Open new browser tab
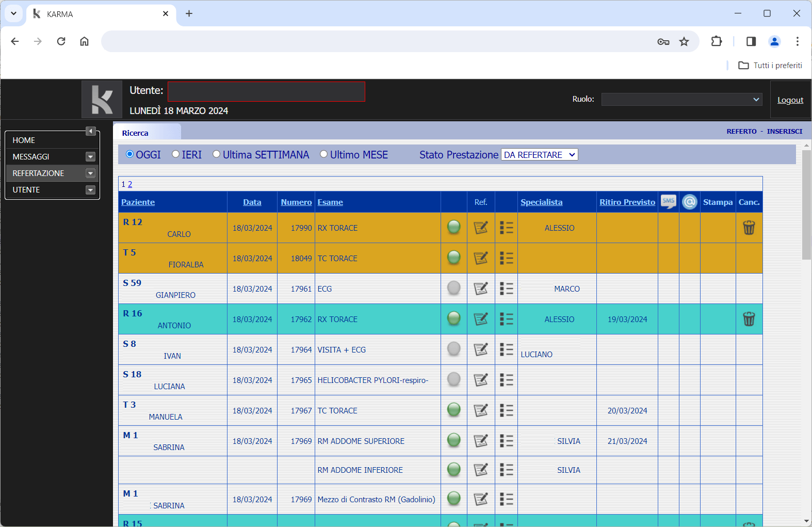Image resolution: width=812 pixels, height=527 pixels. 189,14
